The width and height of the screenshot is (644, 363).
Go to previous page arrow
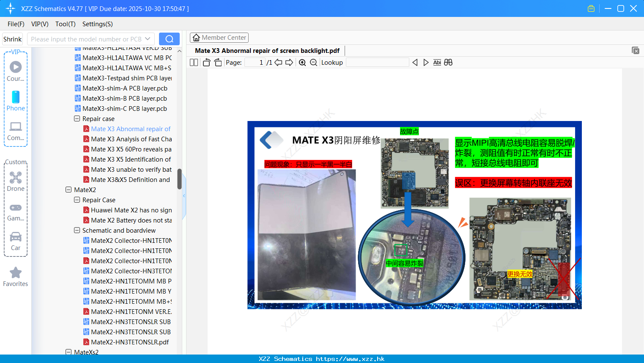coord(278,62)
